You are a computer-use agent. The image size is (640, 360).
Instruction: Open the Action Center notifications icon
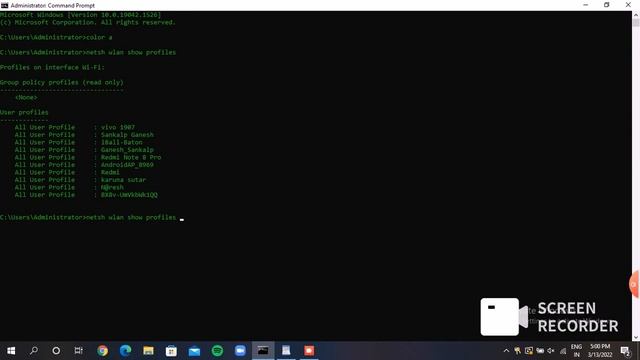(x=625, y=351)
